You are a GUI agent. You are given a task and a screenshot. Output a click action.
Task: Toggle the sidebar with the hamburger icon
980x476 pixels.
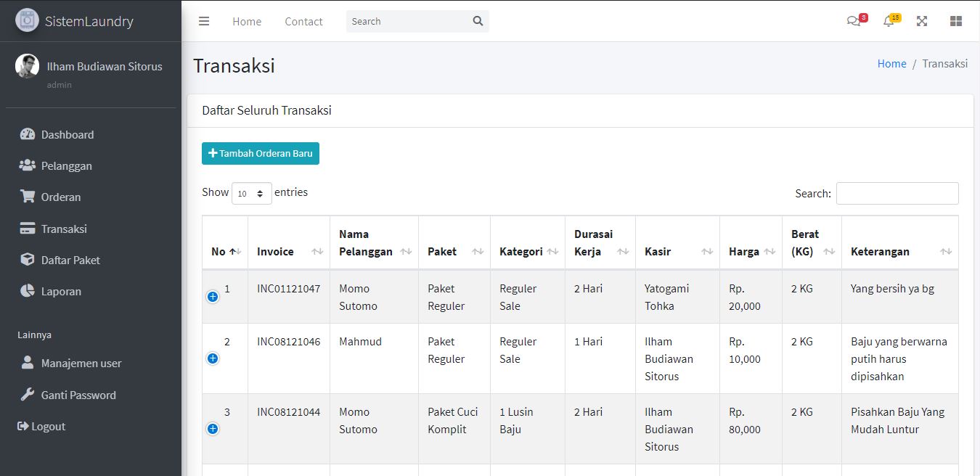pos(204,21)
